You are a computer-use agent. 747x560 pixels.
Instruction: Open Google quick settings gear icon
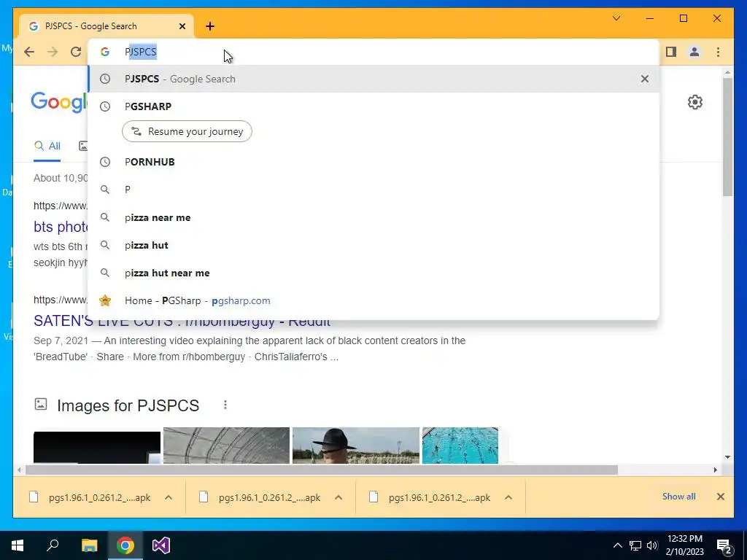click(695, 102)
